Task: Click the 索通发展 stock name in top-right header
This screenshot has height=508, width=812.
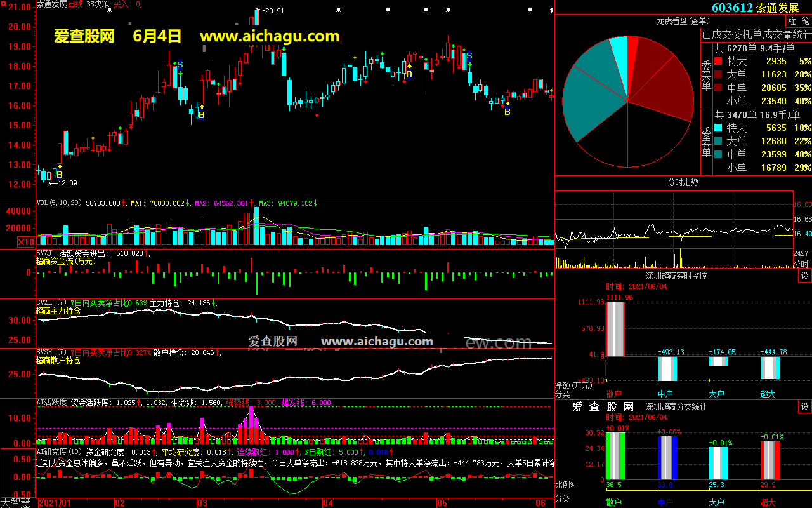Action: tap(778, 8)
